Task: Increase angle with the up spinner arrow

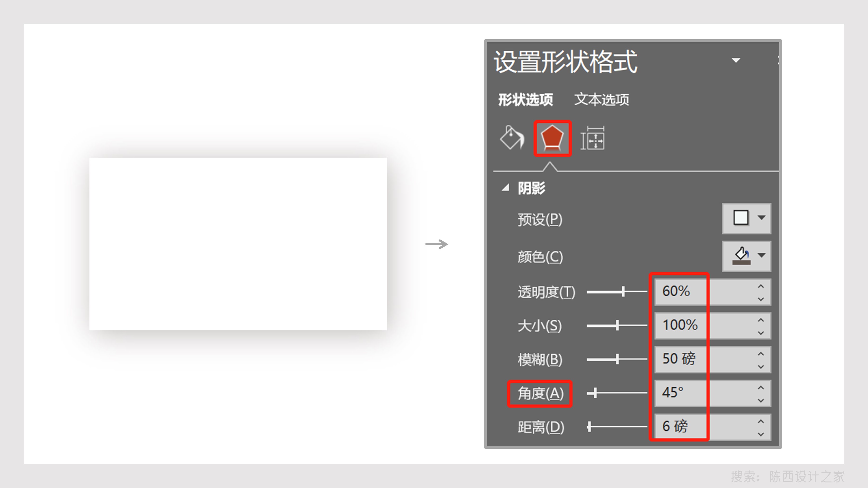Action: coord(760,388)
